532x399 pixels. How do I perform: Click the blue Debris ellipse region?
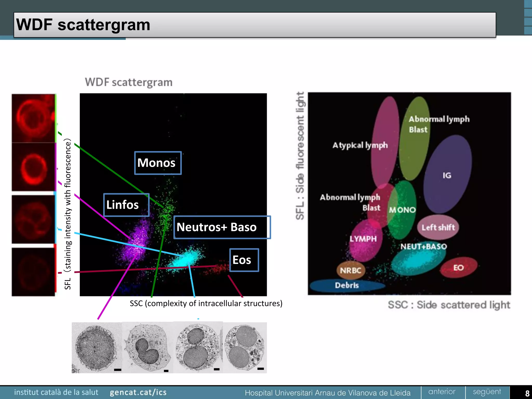tap(347, 285)
